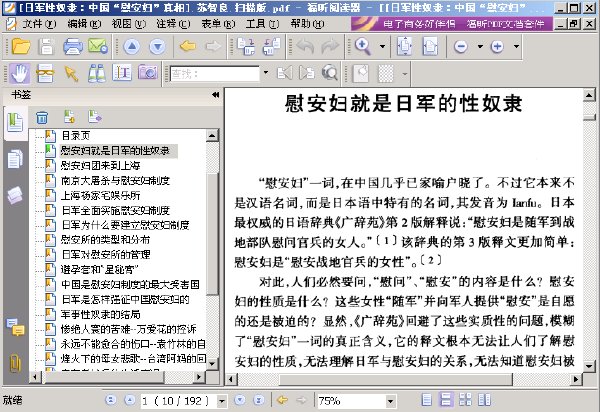Open the 目录页 bookmark
Viewport: 600px width, 412px height.
(x=76, y=135)
